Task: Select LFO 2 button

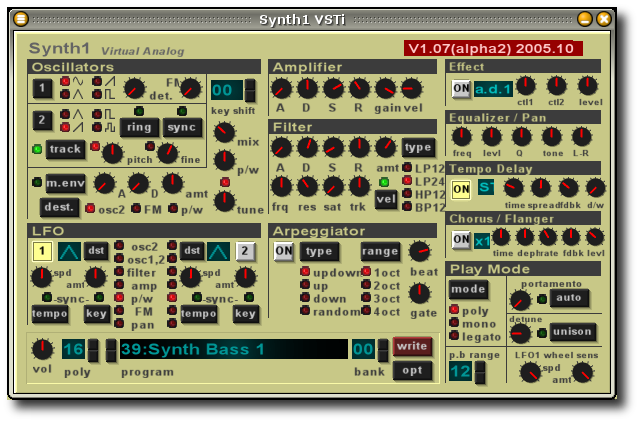Action: pos(245,251)
